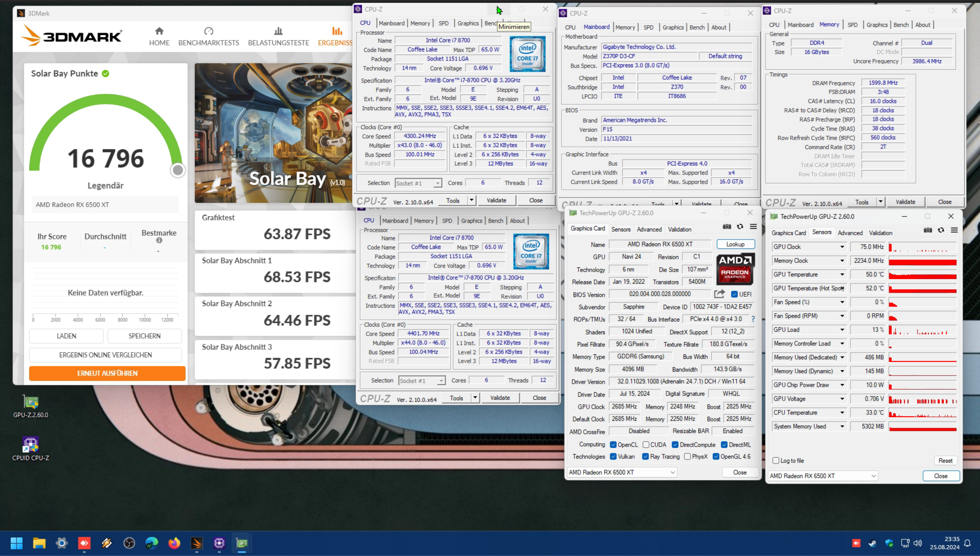Take a screenshot in GPU-Z Graphics Card window
980x556 pixels.
(726, 227)
